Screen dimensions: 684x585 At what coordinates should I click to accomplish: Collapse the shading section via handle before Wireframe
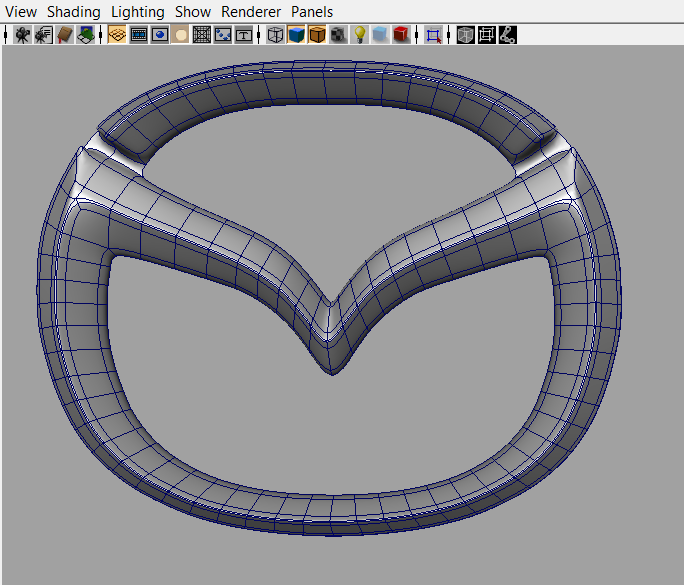(x=259, y=35)
